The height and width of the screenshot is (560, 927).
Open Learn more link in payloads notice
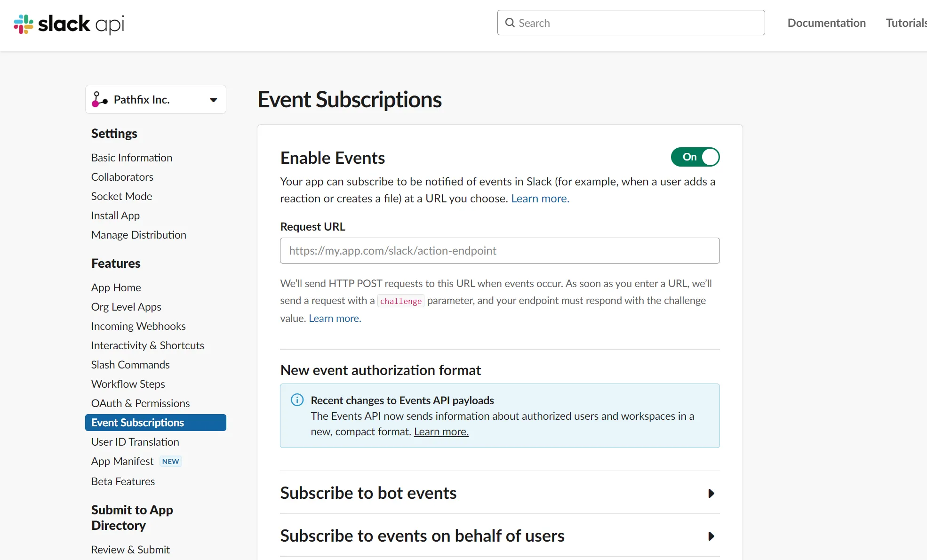pos(441,432)
